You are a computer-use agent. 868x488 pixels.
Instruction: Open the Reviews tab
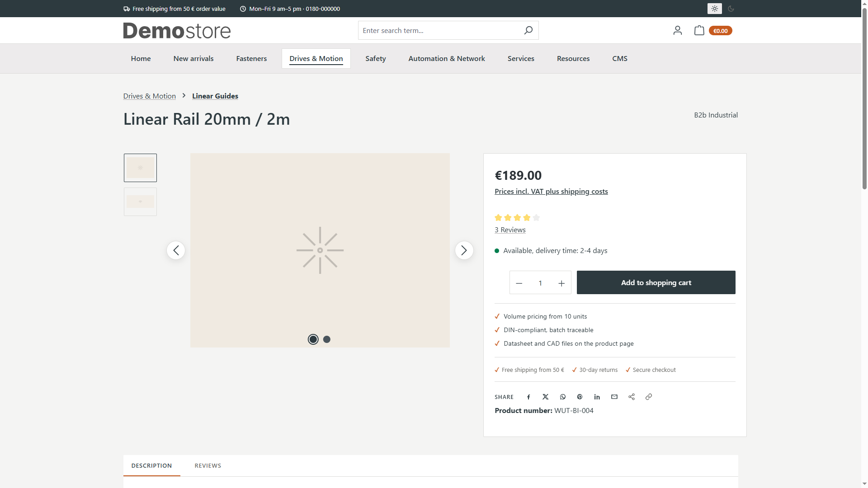208,465
